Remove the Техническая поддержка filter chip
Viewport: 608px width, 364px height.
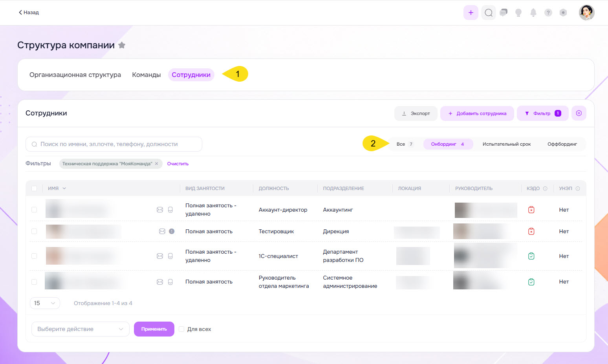pos(156,164)
